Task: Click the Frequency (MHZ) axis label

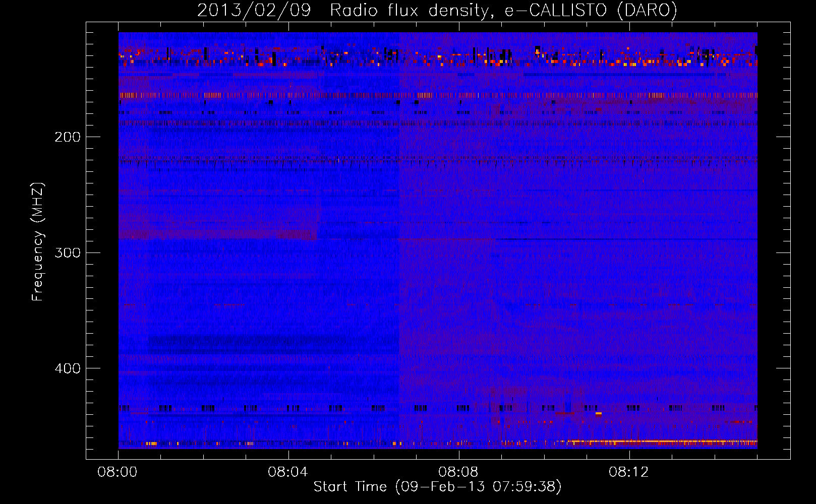Action: pyautogui.click(x=38, y=241)
